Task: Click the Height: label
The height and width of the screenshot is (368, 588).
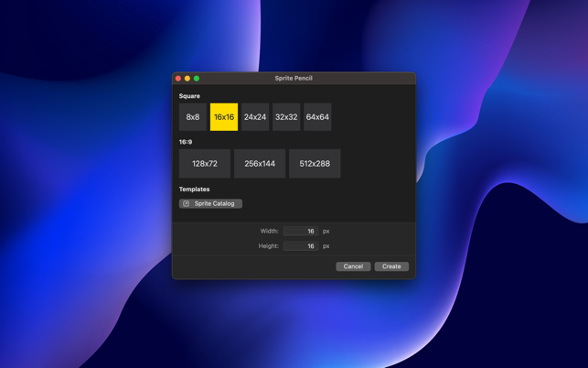Action: (x=269, y=246)
